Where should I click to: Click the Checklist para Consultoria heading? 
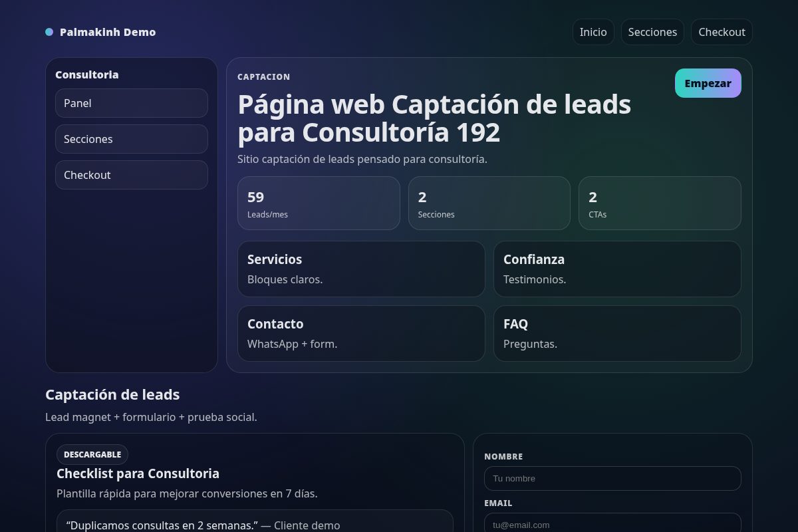coord(138,473)
